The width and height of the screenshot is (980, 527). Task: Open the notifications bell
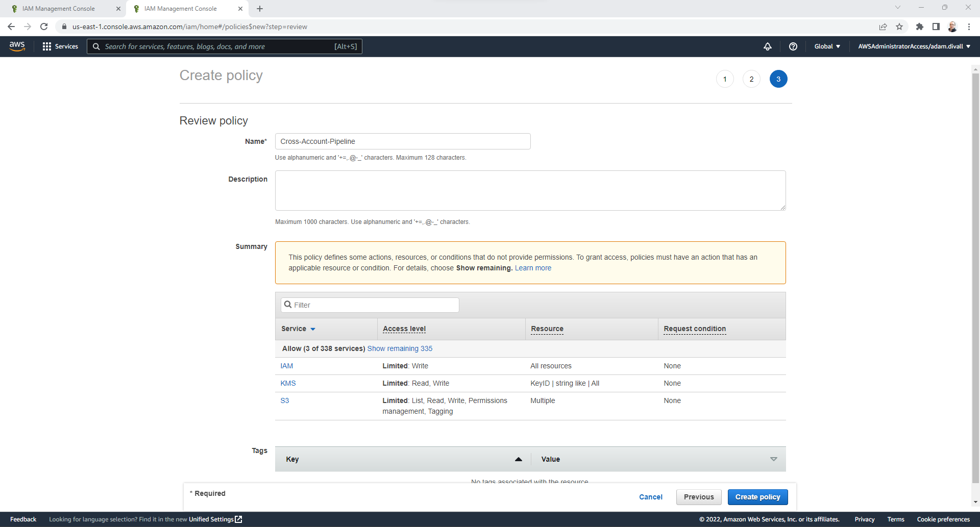(767, 46)
